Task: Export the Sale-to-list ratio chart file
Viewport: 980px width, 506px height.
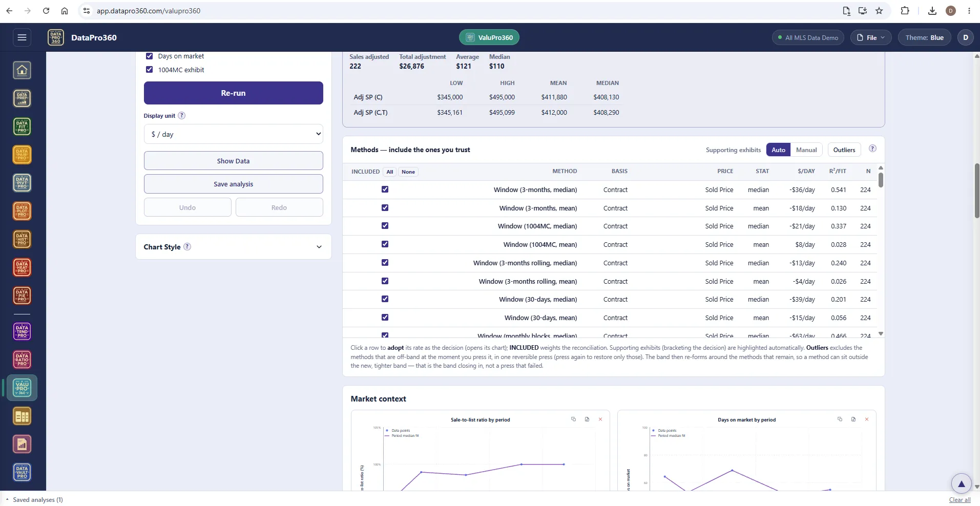Action: coord(587,419)
